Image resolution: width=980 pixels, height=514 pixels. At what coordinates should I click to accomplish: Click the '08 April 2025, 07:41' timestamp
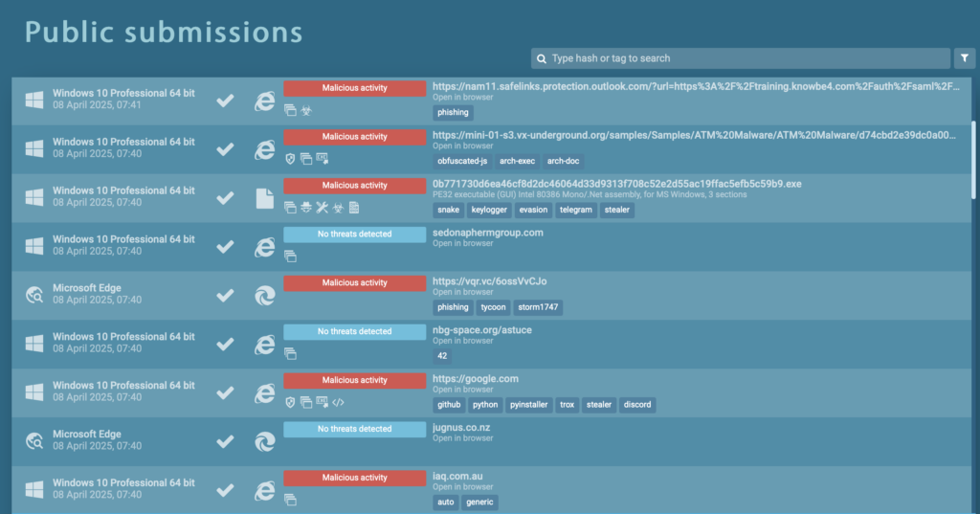point(97,105)
